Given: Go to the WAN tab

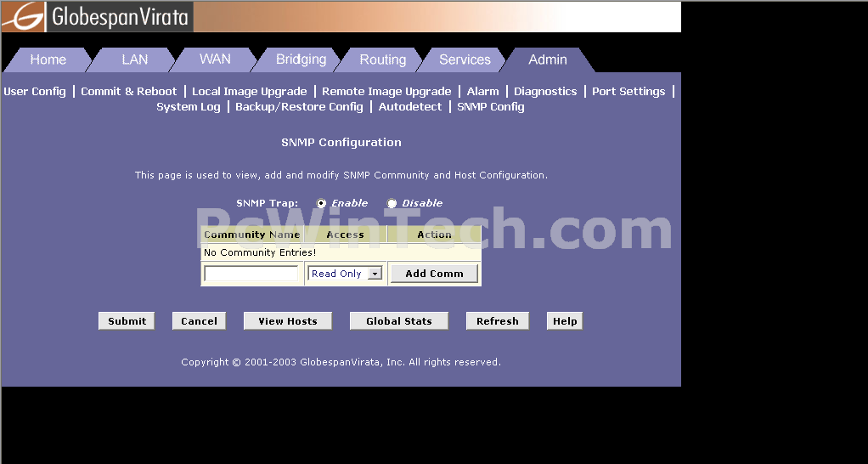Looking at the screenshot, I should tap(215, 59).
